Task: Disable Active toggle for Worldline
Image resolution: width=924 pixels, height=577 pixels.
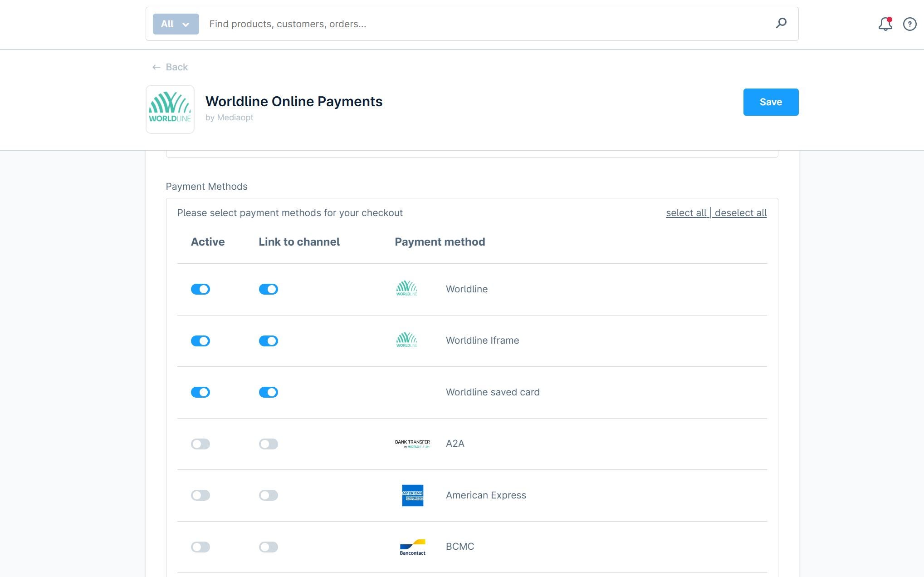Action: (x=200, y=289)
